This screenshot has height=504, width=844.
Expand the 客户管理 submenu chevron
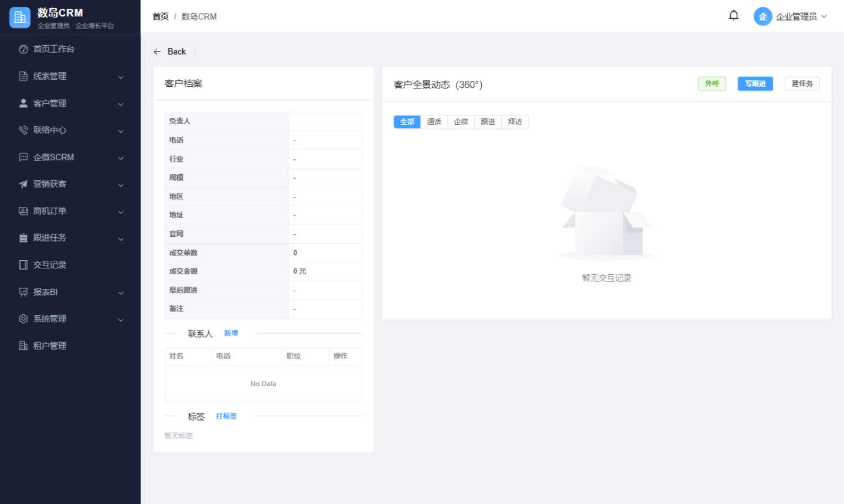[x=121, y=104]
